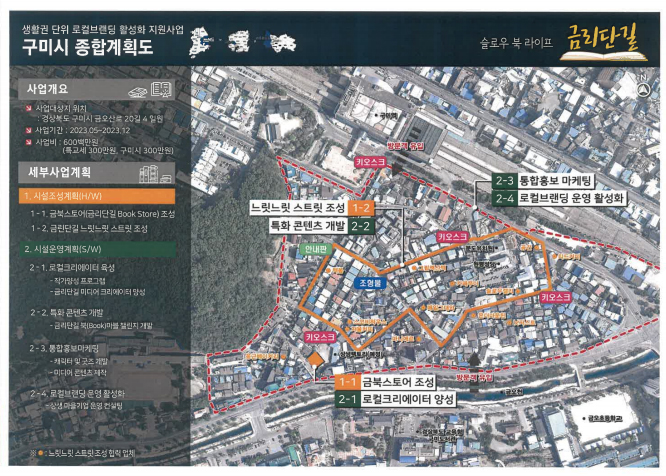The height and width of the screenshot is (476, 666).
Task: Click the 로컬크리에이터 양성 map callout
Action: point(408,399)
